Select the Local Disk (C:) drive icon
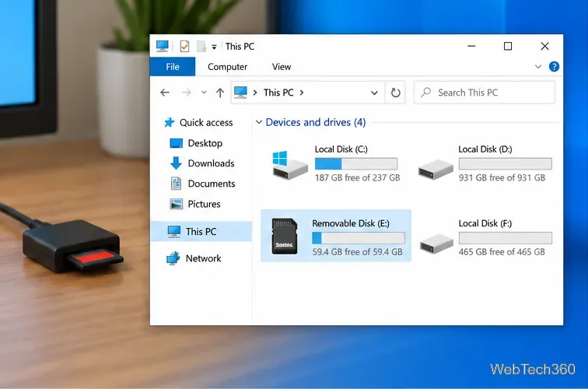 coord(290,165)
